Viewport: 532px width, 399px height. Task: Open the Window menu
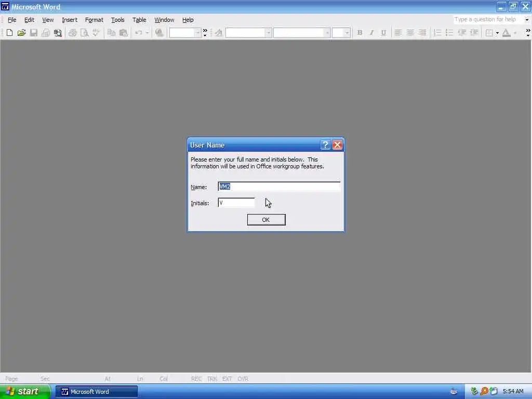pos(164,20)
